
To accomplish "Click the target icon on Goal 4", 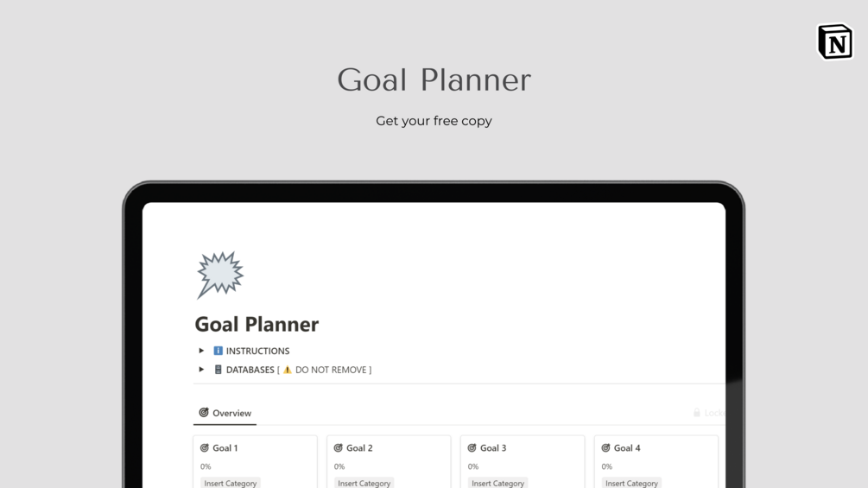I will [x=606, y=447].
